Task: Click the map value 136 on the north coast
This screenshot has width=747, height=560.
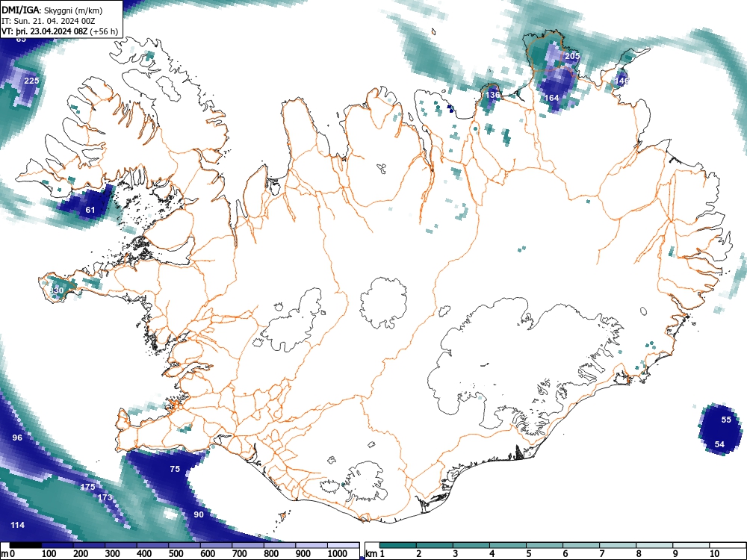Action: tap(492, 95)
